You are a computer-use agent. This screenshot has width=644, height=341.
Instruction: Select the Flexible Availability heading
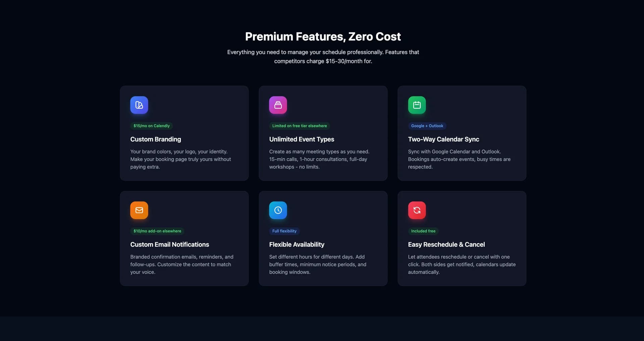click(x=297, y=244)
